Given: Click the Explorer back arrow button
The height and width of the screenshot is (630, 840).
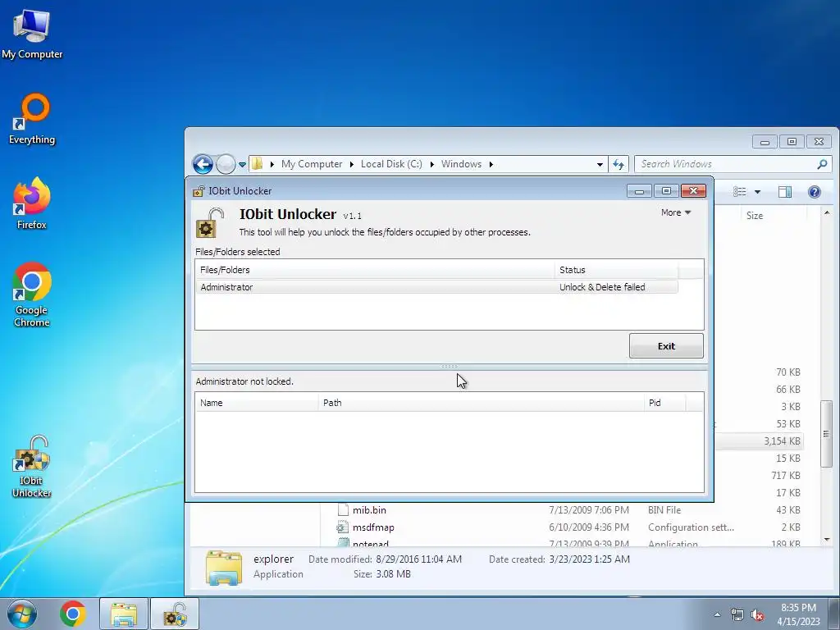Looking at the screenshot, I should point(203,164).
